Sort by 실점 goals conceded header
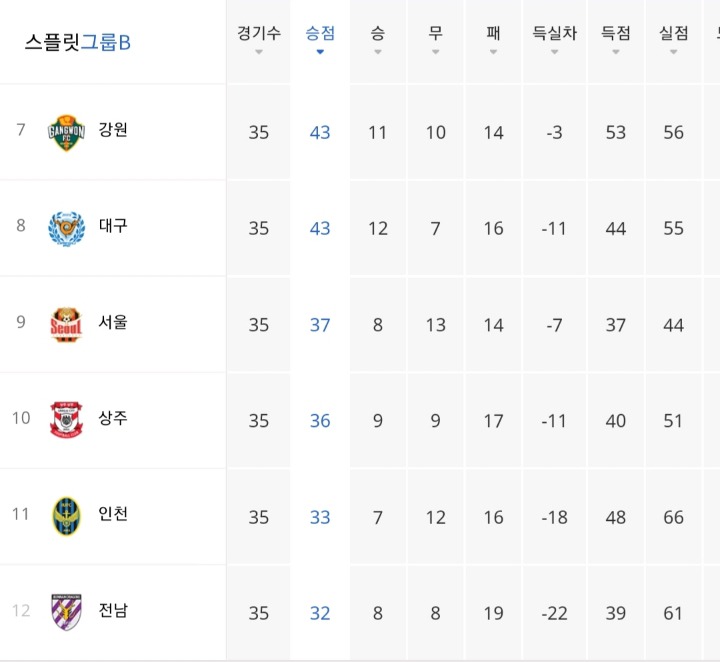Viewport: 720px width, 662px height. (673, 39)
